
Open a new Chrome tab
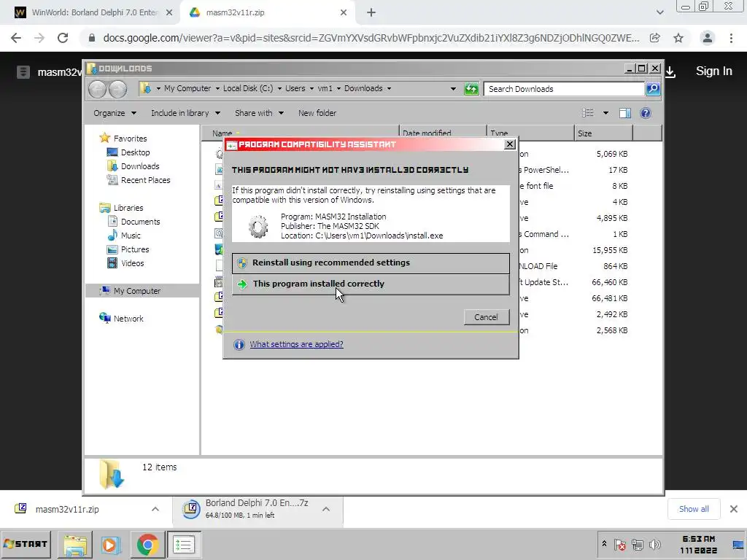coord(371,13)
